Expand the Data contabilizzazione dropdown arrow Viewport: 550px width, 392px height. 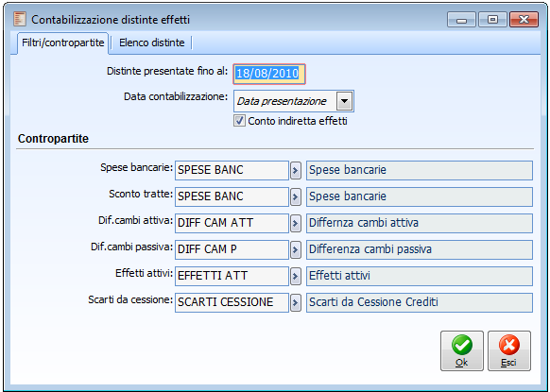coord(344,101)
